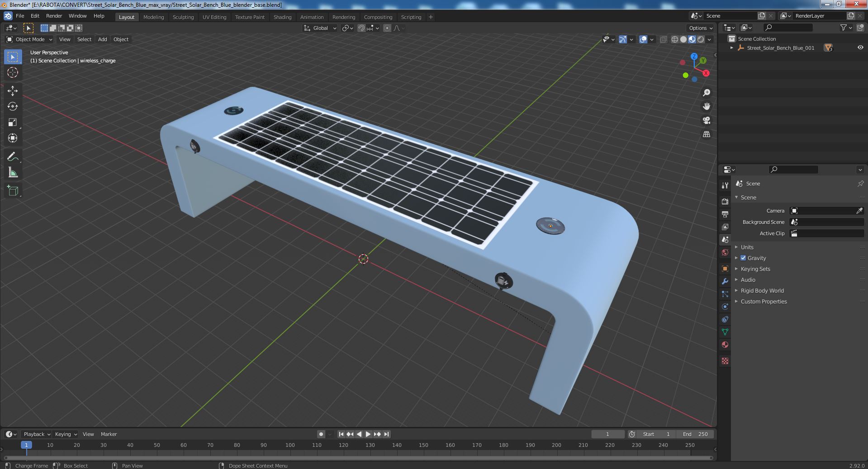Activate the Annotate tool
Image resolution: width=868 pixels, height=469 pixels.
(x=13, y=157)
